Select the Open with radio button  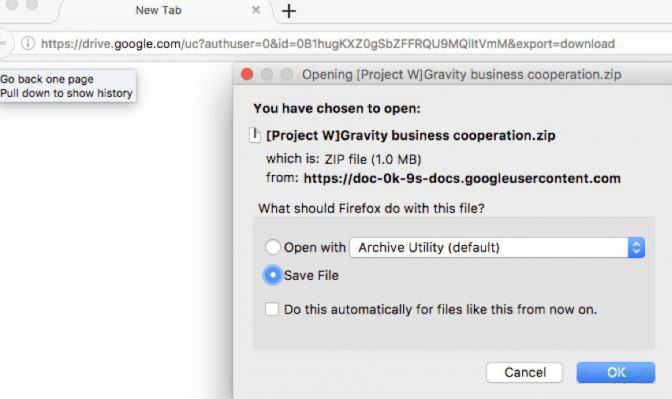(x=273, y=247)
